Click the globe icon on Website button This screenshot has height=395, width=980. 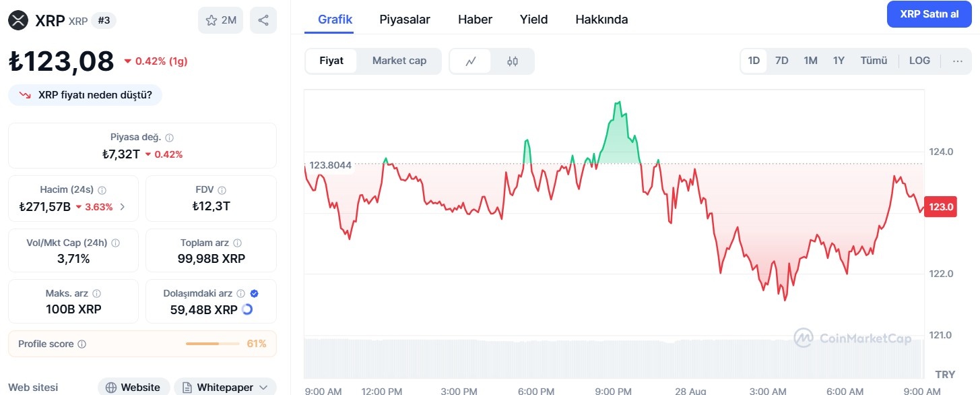111,388
